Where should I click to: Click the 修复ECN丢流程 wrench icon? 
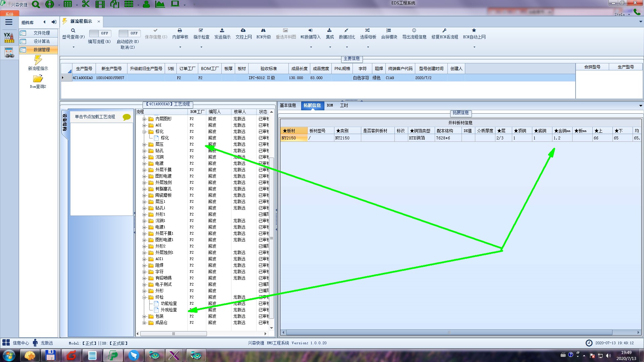444,31
